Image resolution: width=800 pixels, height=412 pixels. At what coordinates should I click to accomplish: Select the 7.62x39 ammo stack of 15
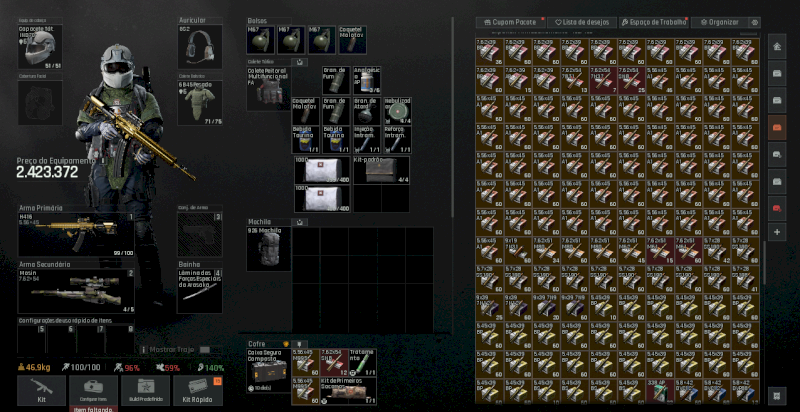[x=518, y=80]
